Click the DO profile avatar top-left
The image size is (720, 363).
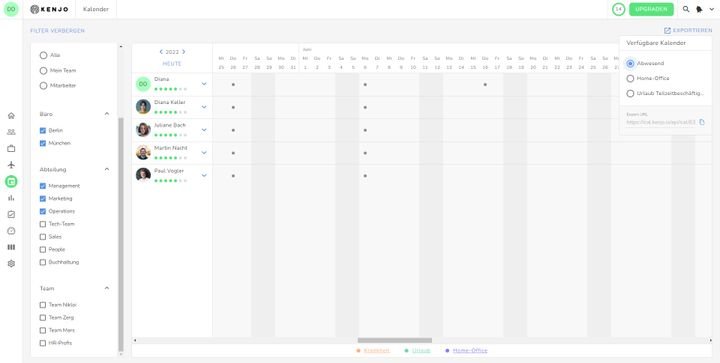pos(11,9)
